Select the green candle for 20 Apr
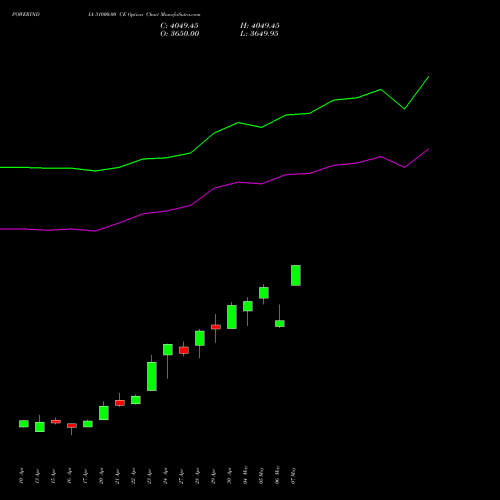This screenshot has height=500, width=500. (x=104, y=413)
